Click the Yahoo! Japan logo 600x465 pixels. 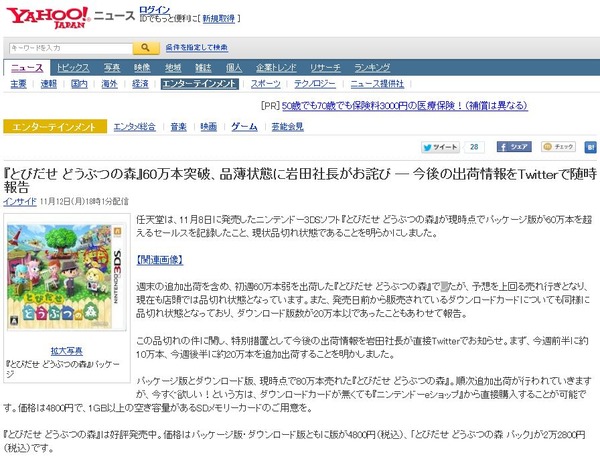pos(48,18)
